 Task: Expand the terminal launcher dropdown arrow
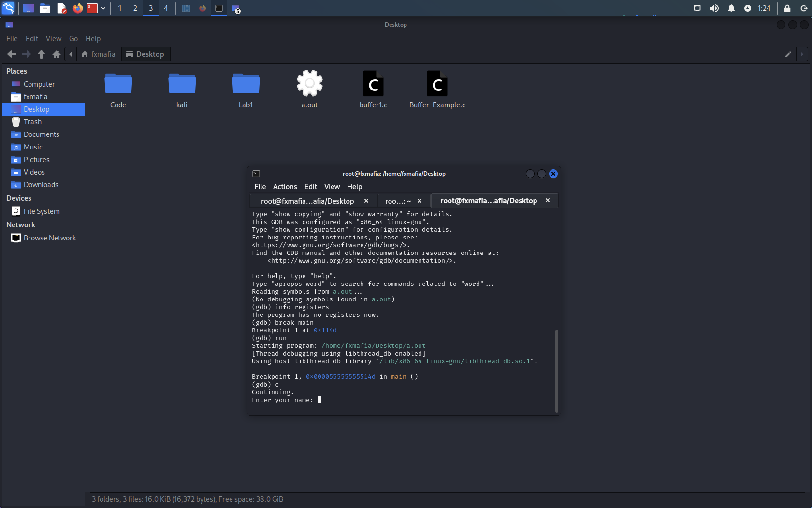click(x=103, y=8)
